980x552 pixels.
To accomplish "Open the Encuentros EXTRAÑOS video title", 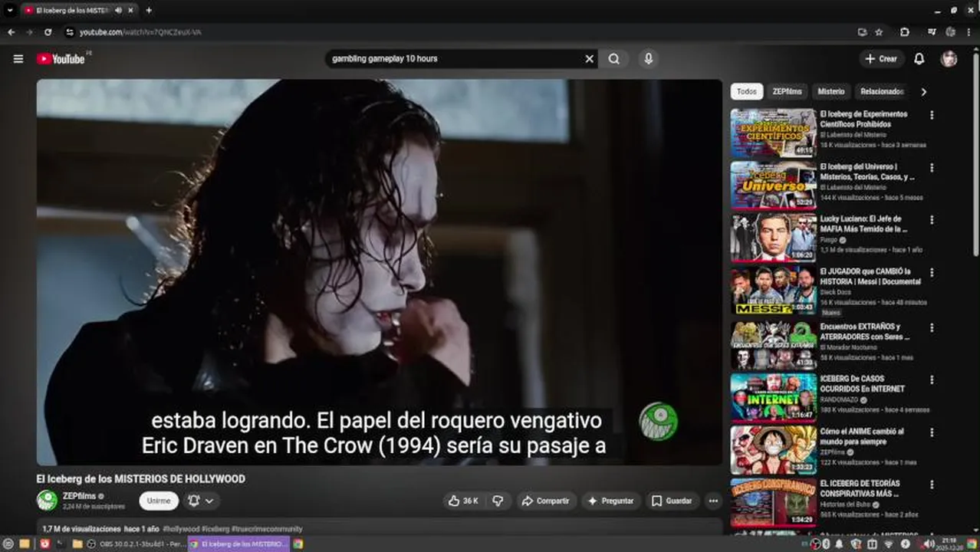I will pos(864,332).
